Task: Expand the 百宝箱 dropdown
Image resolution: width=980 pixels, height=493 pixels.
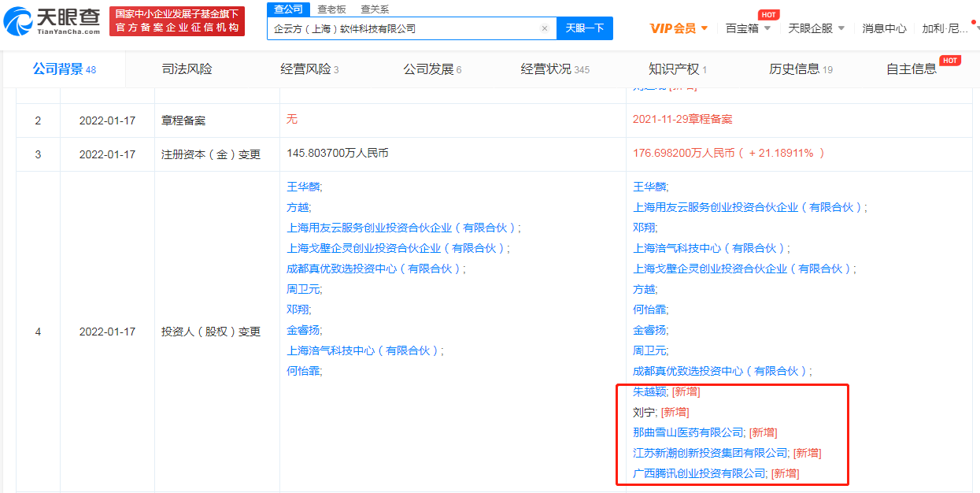Action: coord(748,28)
